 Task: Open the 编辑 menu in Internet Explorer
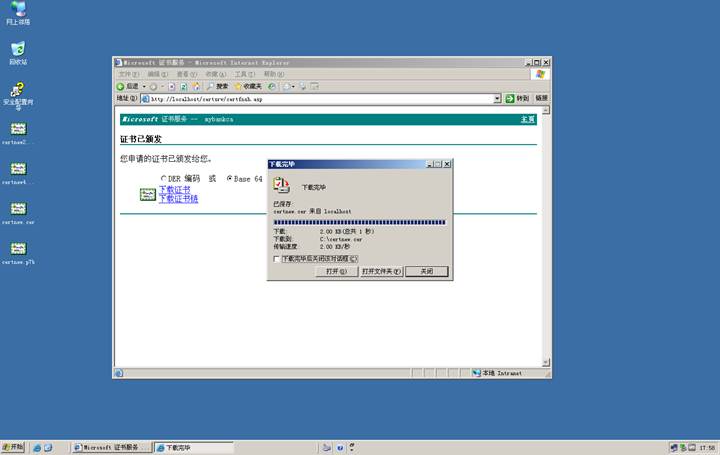(x=158, y=74)
